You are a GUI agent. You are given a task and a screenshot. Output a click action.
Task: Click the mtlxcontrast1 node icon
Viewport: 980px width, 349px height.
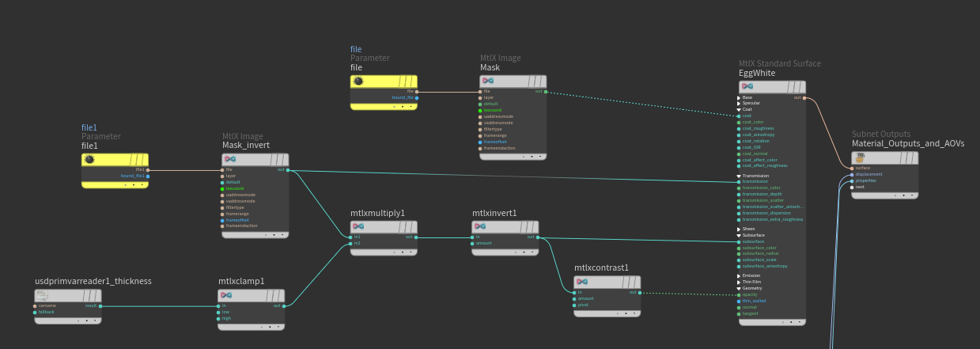582,282
